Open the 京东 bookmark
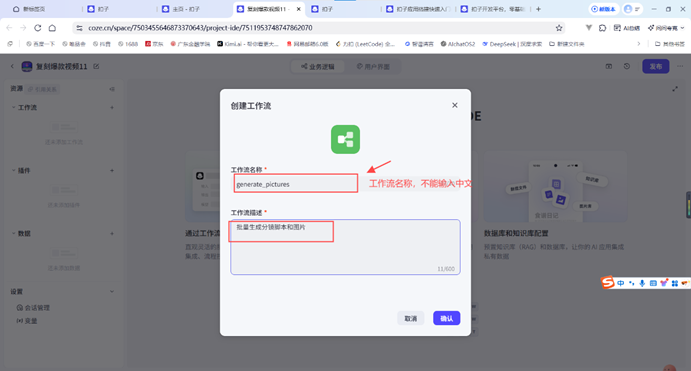This screenshot has width=691, height=371. [x=154, y=44]
